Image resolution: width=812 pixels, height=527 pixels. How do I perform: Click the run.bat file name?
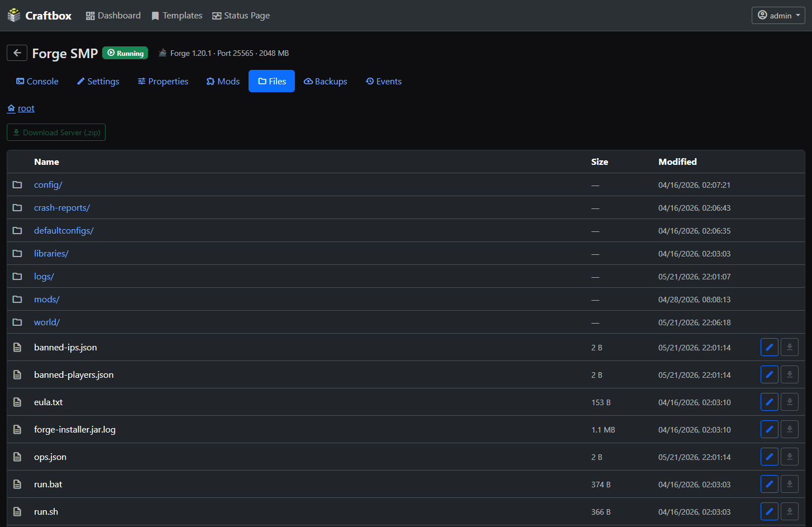48,484
